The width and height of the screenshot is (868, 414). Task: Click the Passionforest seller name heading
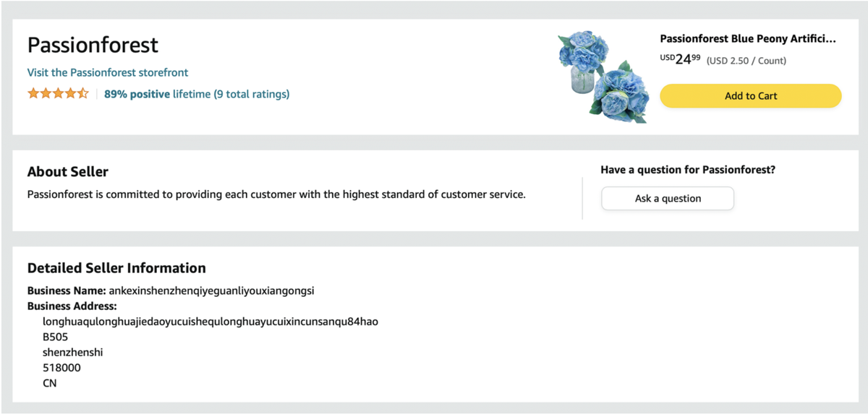[x=93, y=45]
